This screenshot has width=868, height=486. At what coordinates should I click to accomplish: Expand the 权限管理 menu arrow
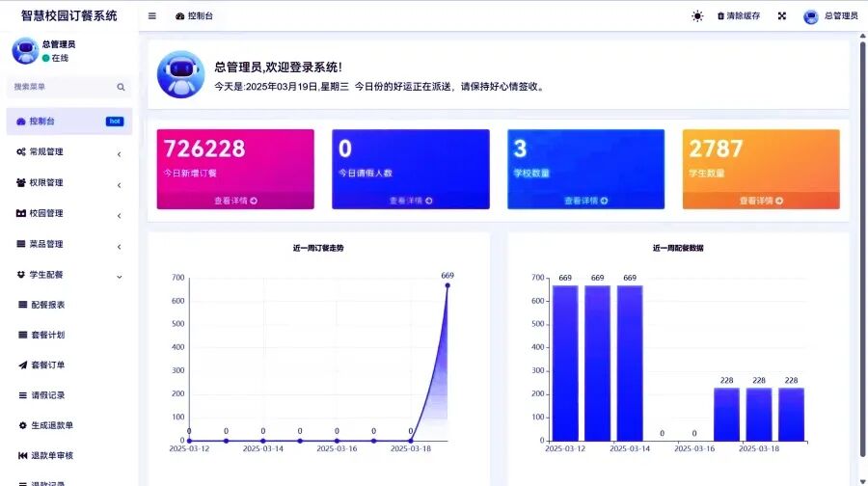[119, 185]
